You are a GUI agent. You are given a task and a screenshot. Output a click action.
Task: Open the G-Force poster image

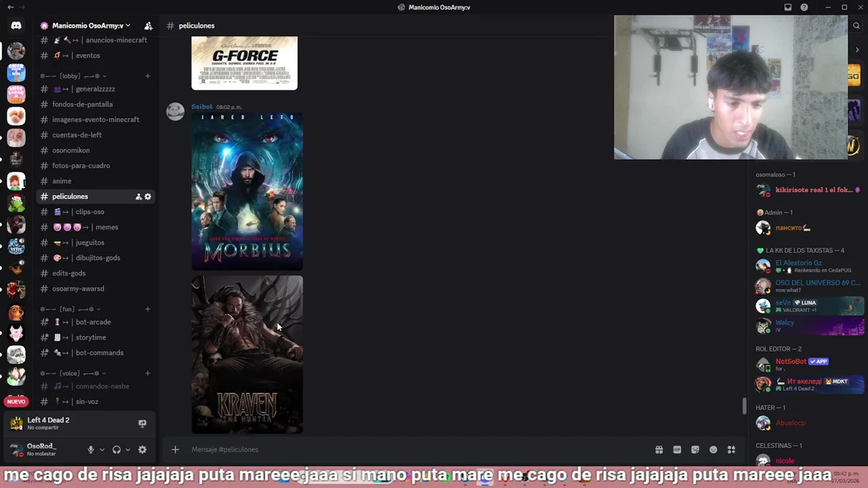(x=244, y=63)
